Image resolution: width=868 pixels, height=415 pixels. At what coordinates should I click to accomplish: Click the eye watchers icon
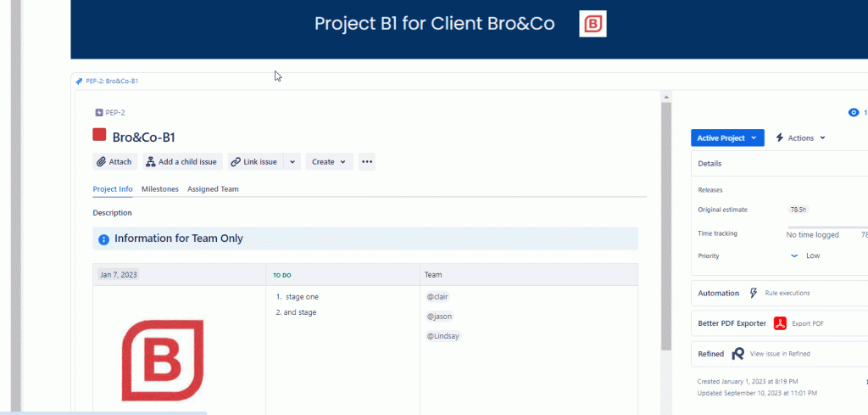(x=854, y=113)
